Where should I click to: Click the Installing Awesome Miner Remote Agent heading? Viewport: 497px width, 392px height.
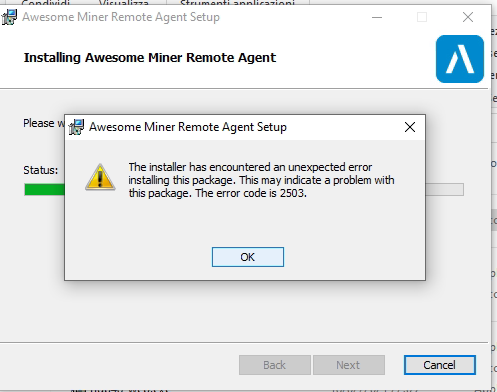(x=150, y=58)
